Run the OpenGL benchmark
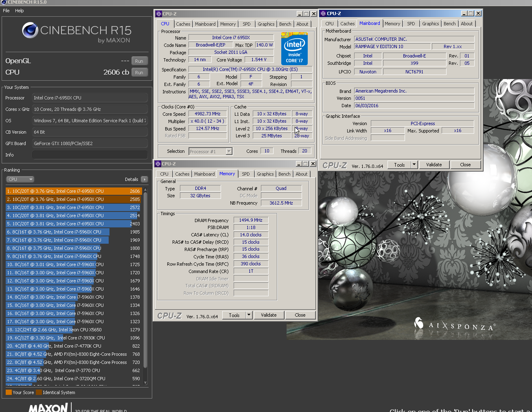 [x=139, y=61]
